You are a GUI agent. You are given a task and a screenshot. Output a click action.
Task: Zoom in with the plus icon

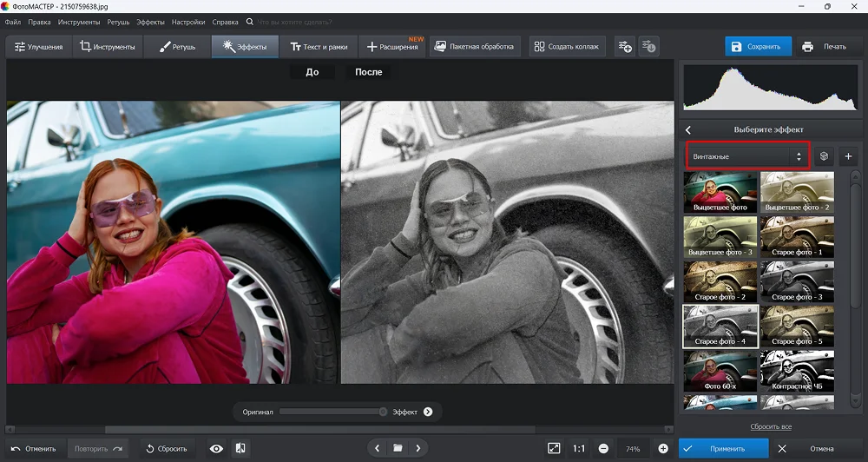(x=663, y=449)
